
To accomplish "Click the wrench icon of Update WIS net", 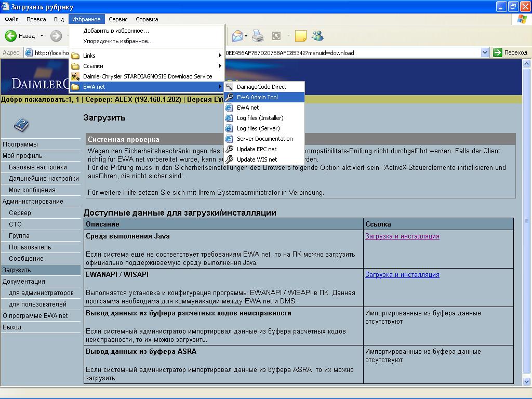I will (229, 159).
